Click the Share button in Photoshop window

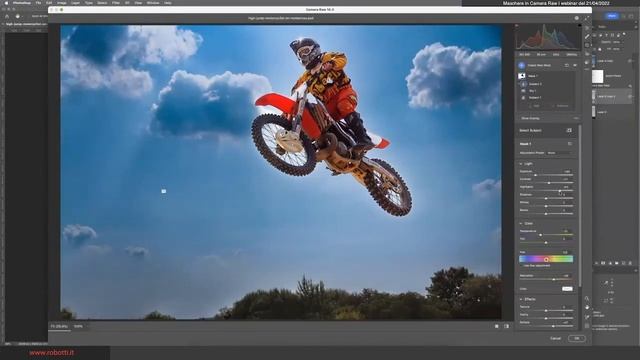[x=611, y=16]
